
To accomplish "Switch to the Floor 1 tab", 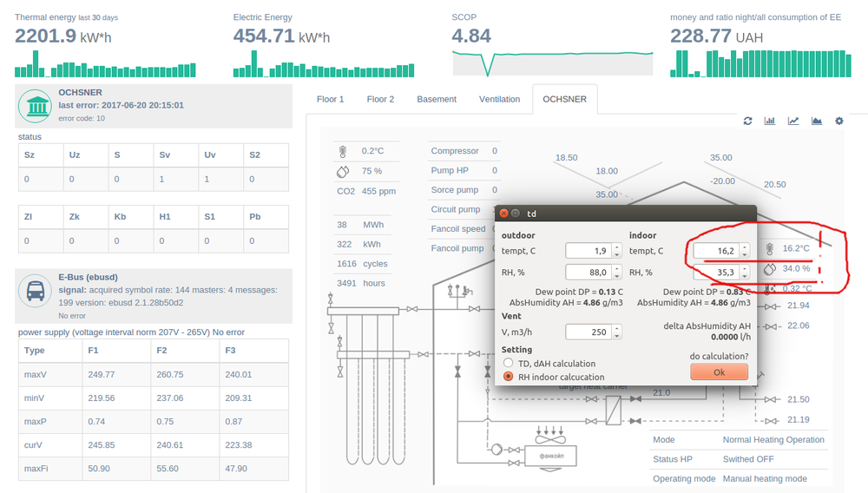I will point(330,99).
